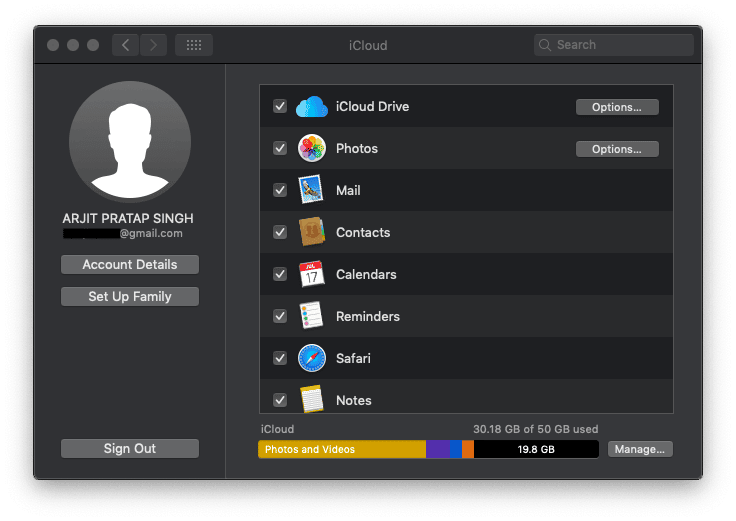Click the user profile avatar
The width and height of the screenshot is (736, 521).
(130, 142)
